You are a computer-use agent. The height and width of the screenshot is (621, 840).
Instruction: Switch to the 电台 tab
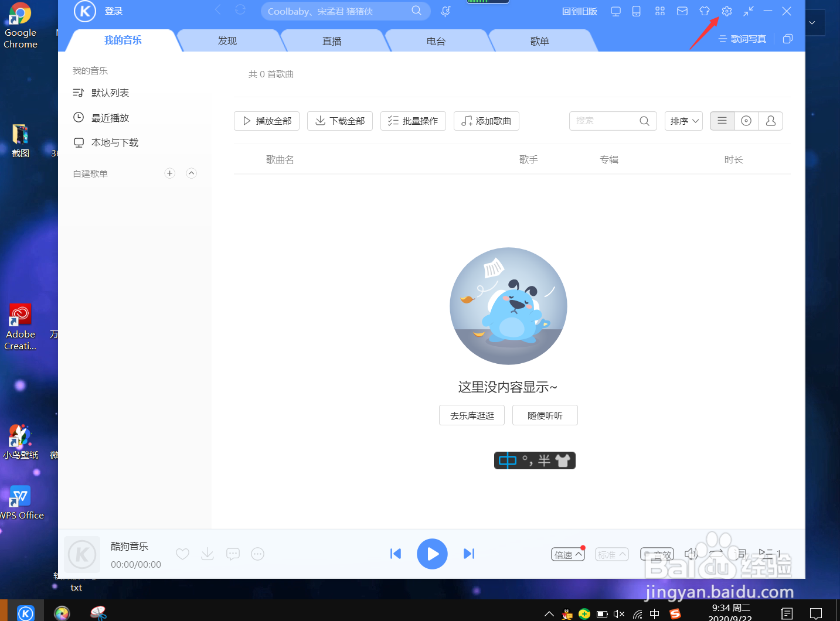437,40
